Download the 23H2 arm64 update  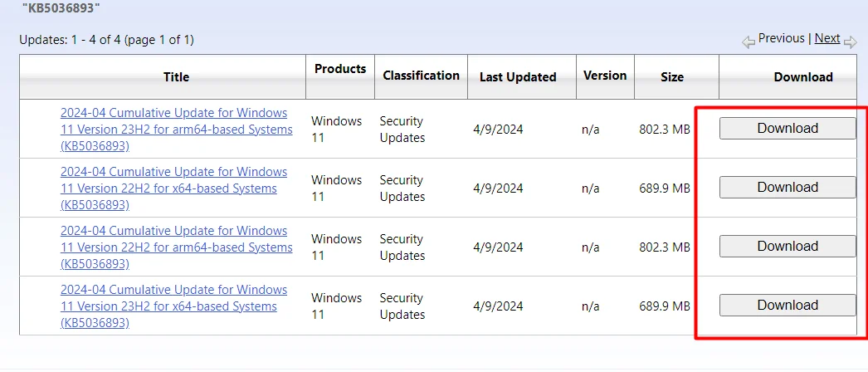click(788, 129)
